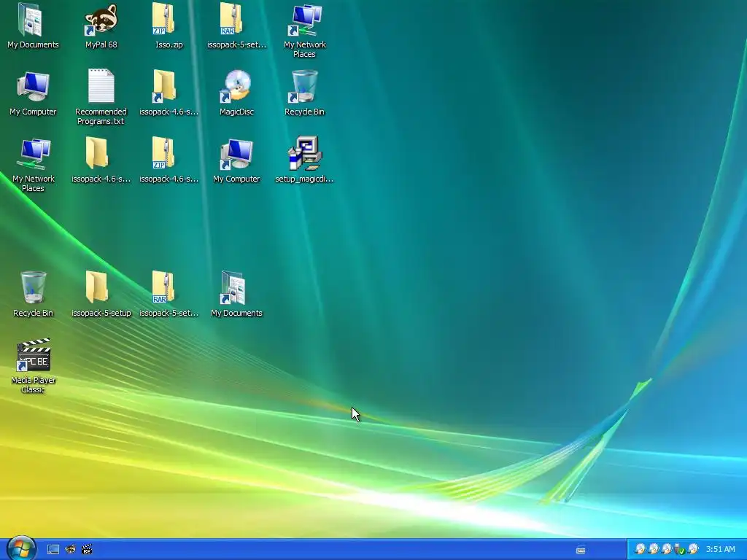Select the issopack-5-setup folder

pos(101,295)
